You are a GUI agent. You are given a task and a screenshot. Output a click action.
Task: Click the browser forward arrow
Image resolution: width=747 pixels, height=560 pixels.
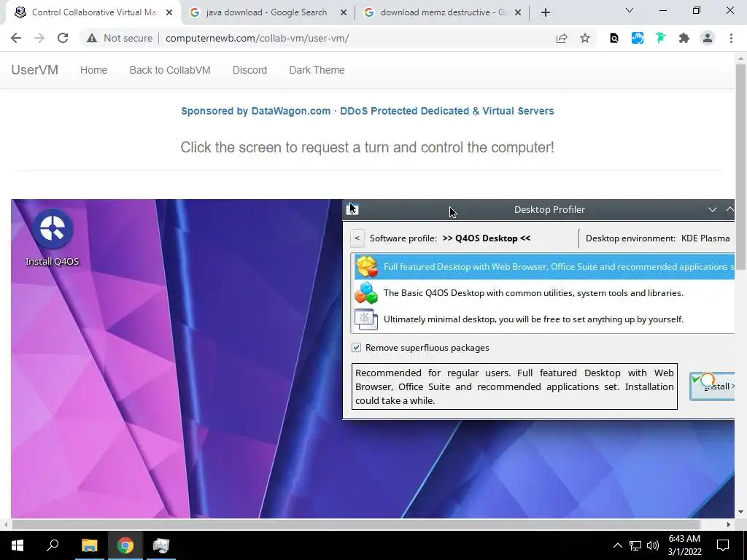39,38
